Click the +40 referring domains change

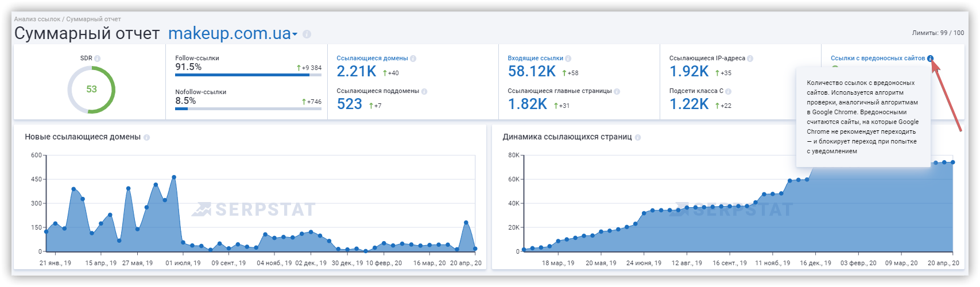click(391, 73)
